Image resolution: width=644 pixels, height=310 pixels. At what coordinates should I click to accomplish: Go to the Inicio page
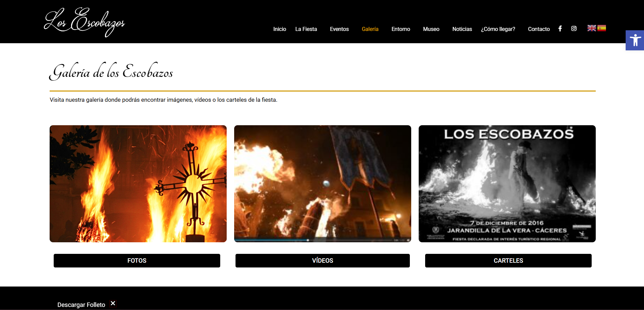(279, 29)
